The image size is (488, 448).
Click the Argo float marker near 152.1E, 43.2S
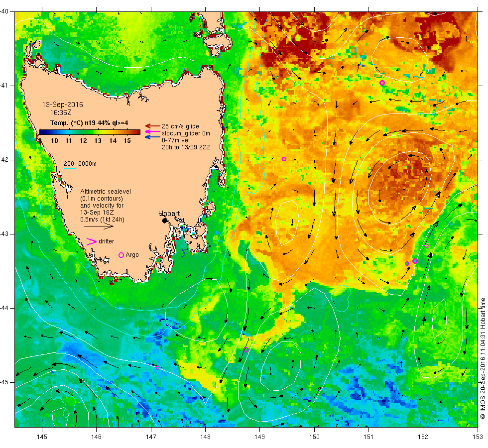(426, 246)
